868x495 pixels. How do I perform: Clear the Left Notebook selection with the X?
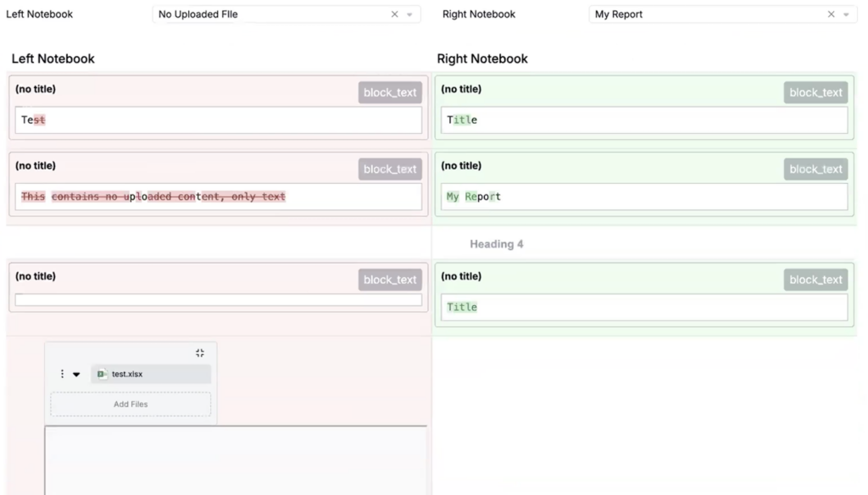(394, 14)
